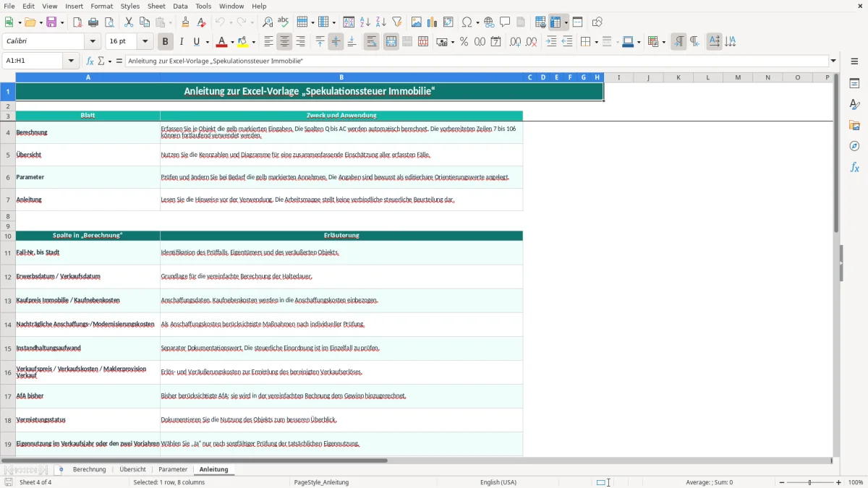The height and width of the screenshot is (488, 868).
Task: Open Draw Functions (shapes)
Action: 597,22
